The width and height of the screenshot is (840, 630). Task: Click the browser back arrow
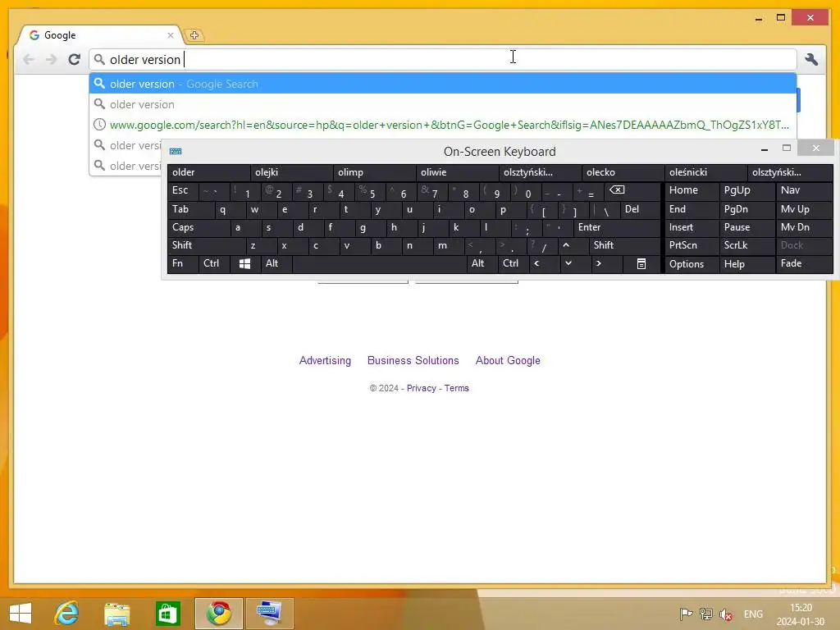tap(29, 59)
